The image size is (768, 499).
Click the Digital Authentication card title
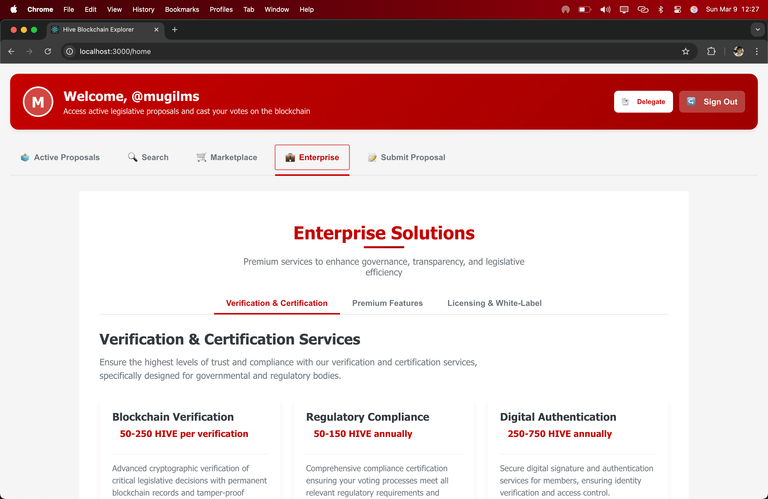tap(558, 417)
